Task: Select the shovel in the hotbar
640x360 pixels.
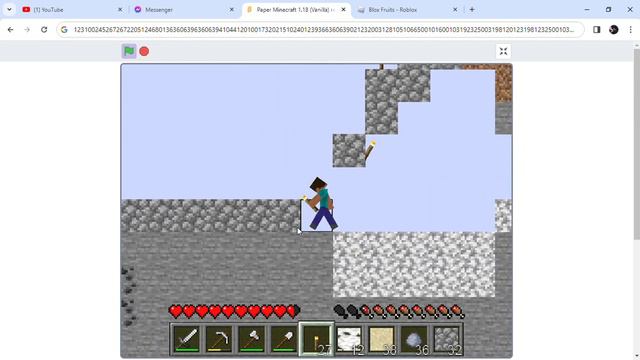Action: pyautogui.click(x=284, y=339)
